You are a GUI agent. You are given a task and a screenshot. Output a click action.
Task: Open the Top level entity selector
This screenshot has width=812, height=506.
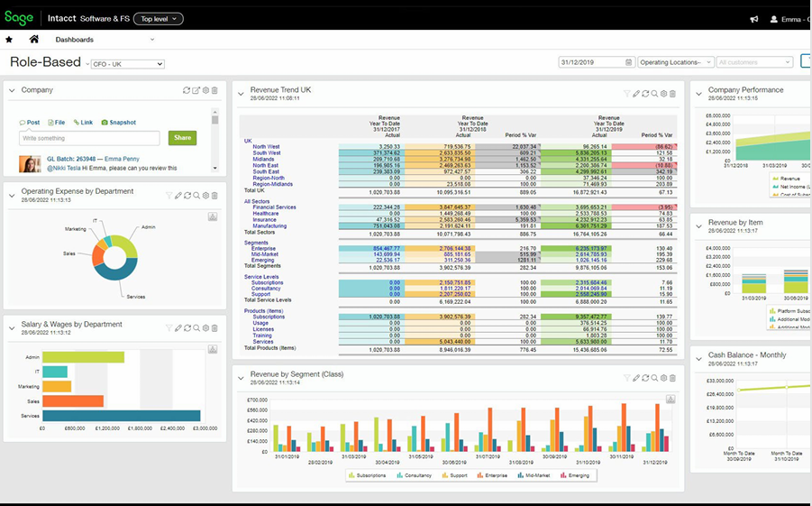coord(159,19)
